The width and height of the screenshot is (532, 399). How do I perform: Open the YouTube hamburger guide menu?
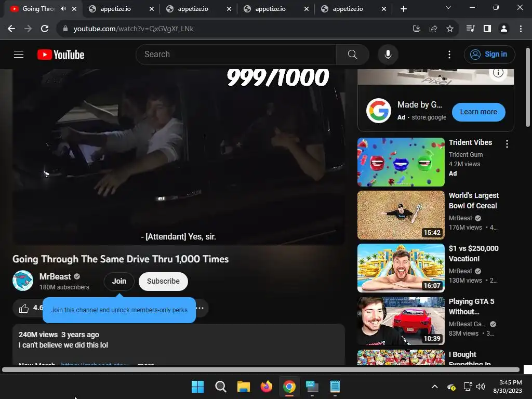point(19,54)
